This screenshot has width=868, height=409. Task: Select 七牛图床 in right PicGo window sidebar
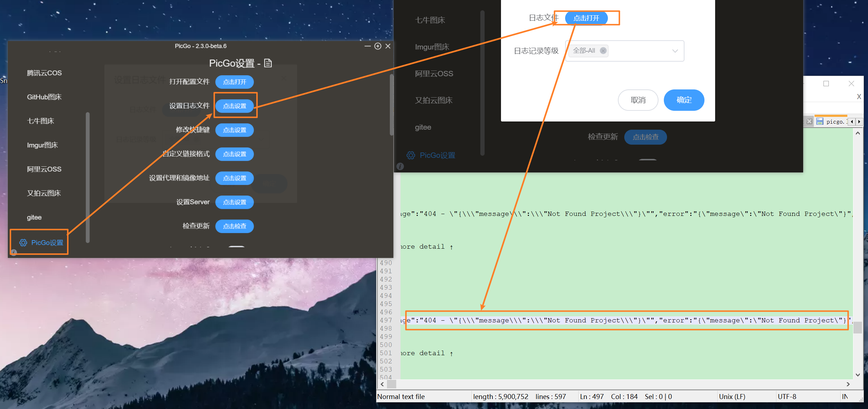[430, 20]
